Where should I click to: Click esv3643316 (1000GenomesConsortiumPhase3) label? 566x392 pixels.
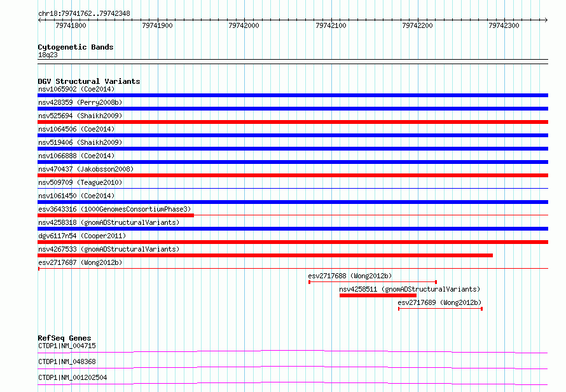pyautogui.click(x=114, y=209)
